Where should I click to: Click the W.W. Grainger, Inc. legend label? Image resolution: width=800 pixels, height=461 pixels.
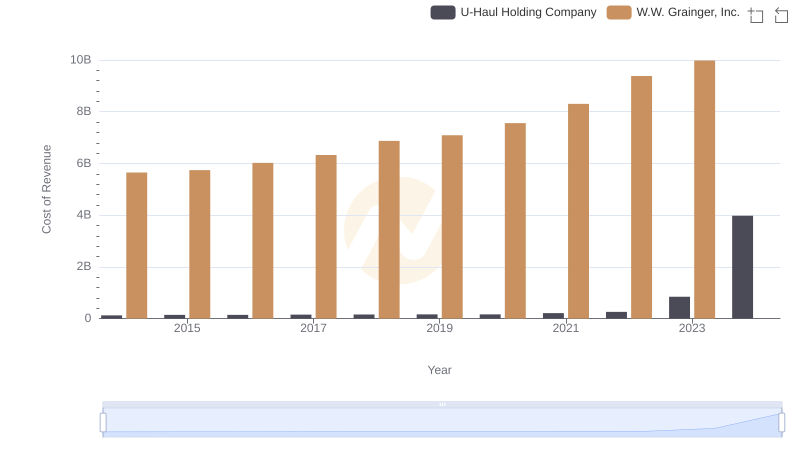pos(688,12)
